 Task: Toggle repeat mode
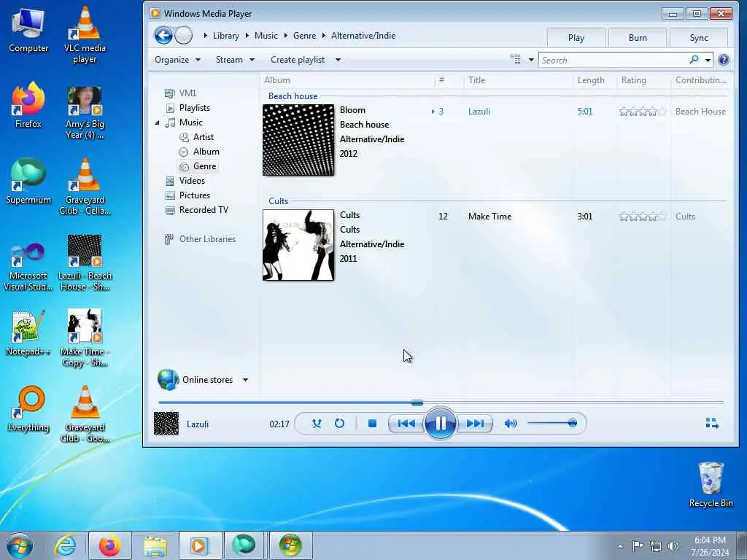[x=339, y=424]
